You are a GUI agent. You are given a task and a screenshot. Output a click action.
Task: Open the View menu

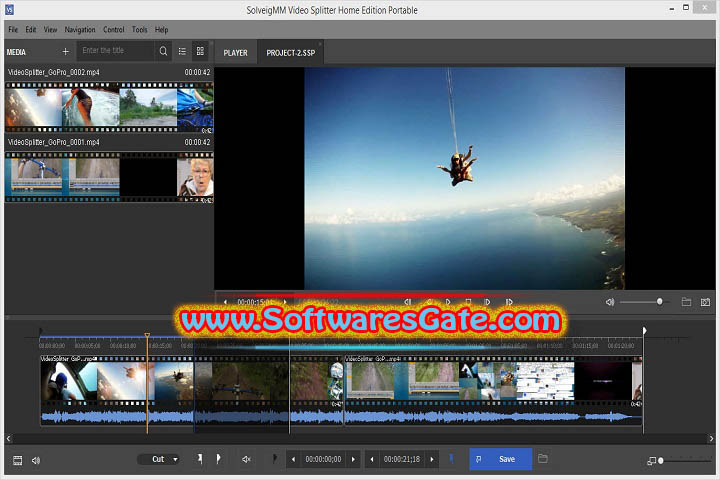coord(50,29)
